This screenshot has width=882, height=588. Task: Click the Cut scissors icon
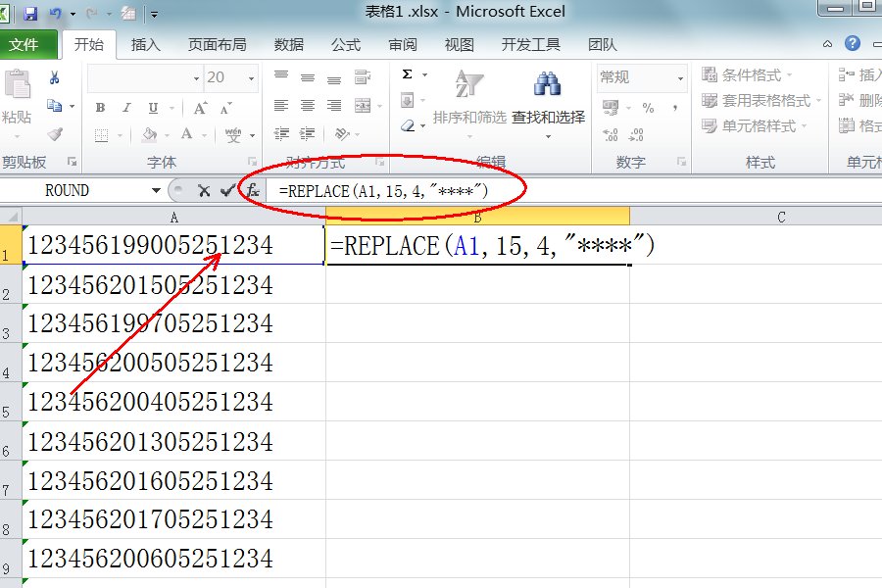(55, 77)
